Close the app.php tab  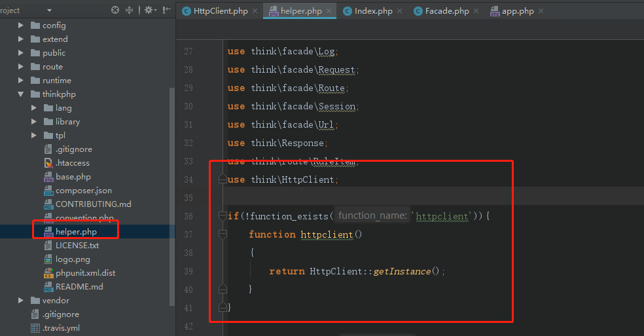pyautogui.click(x=541, y=11)
